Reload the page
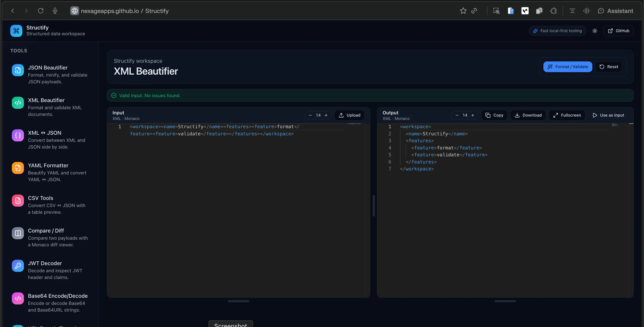644x327 pixels. [x=41, y=11]
